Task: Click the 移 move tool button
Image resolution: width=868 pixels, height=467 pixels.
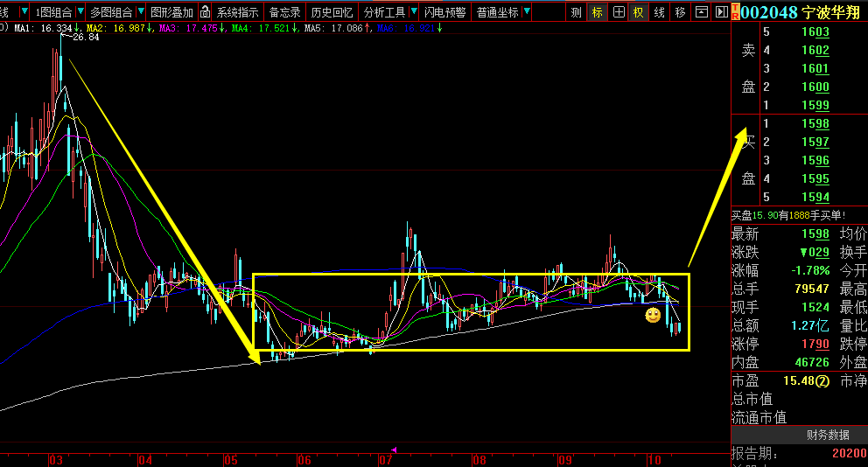Action: tap(681, 12)
